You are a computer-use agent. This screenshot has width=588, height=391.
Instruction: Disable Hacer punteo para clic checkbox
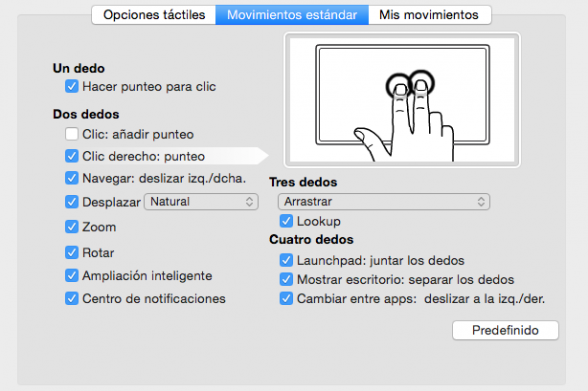click(72, 86)
